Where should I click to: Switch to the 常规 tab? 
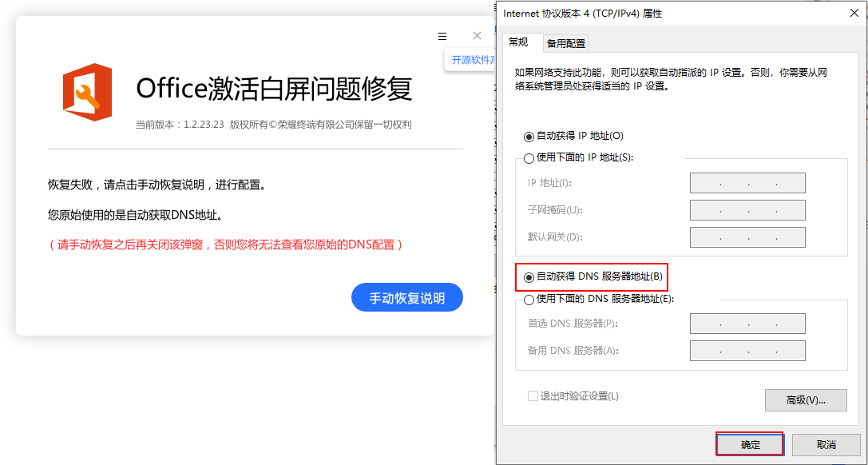pos(519,42)
